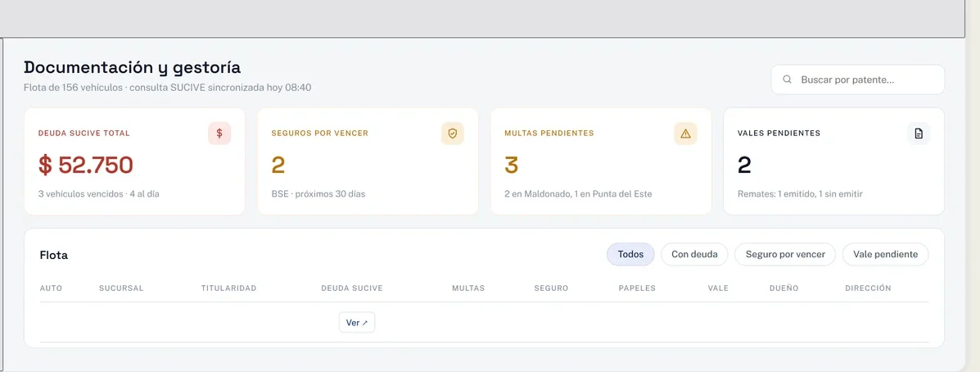The image size is (980, 372).
Task: Select the Todos filter chip
Action: [x=630, y=255]
